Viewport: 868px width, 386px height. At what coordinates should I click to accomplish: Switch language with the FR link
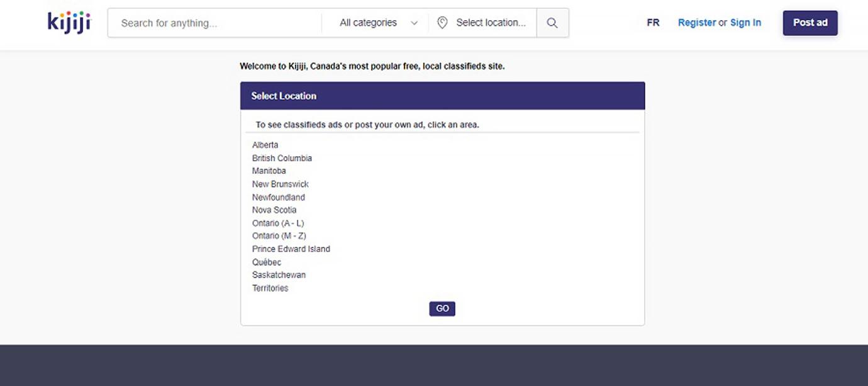pyautogui.click(x=653, y=23)
